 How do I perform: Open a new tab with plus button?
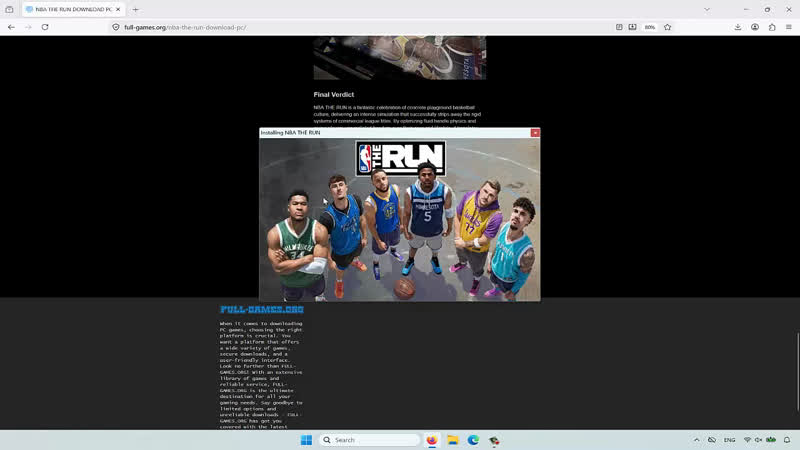pos(136,9)
